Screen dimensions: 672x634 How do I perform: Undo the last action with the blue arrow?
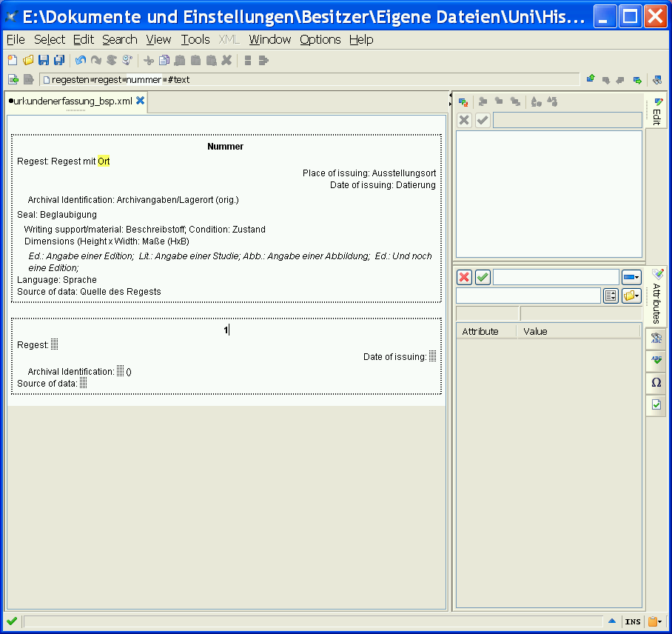pyautogui.click(x=80, y=61)
